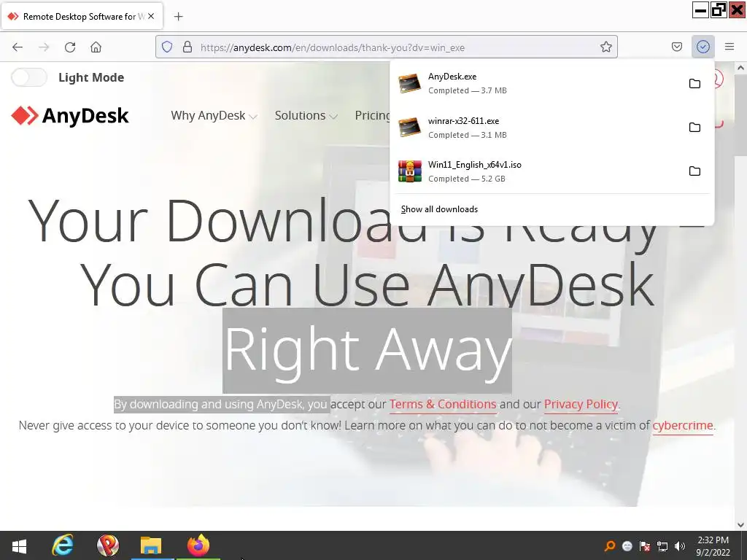This screenshot has width=747, height=560.
Task: Open the Action Center flag icon
Action: point(645,545)
